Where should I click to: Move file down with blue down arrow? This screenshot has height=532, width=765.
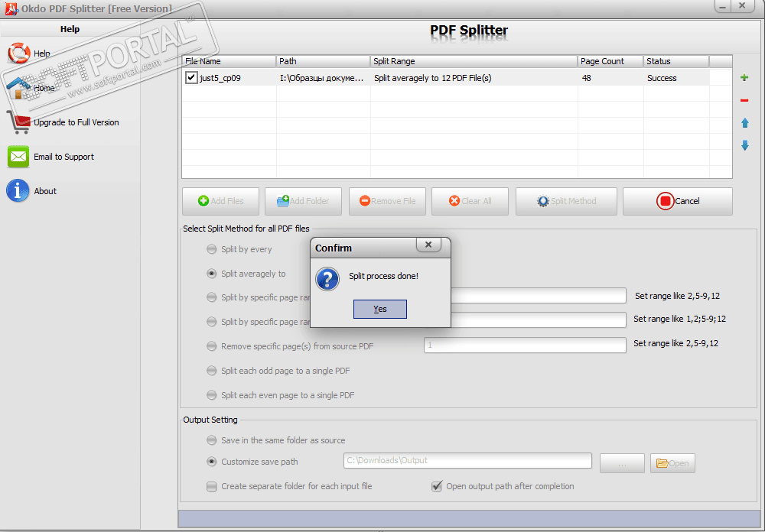[x=745, y=145]
